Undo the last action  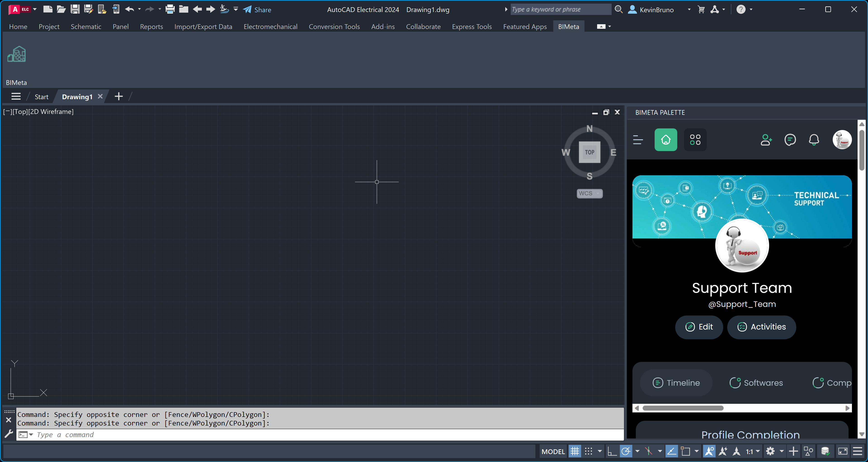point(129,10)
